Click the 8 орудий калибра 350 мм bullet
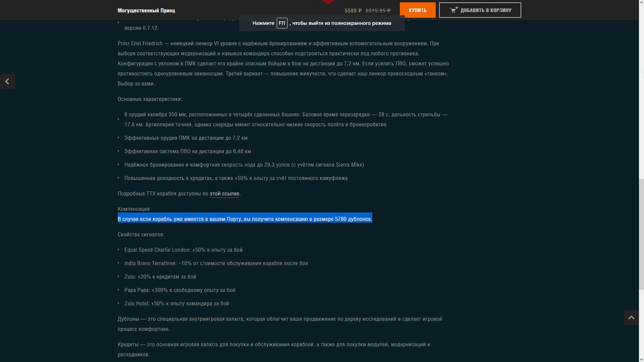The image size is (644, 362). [x=286, y=119]
